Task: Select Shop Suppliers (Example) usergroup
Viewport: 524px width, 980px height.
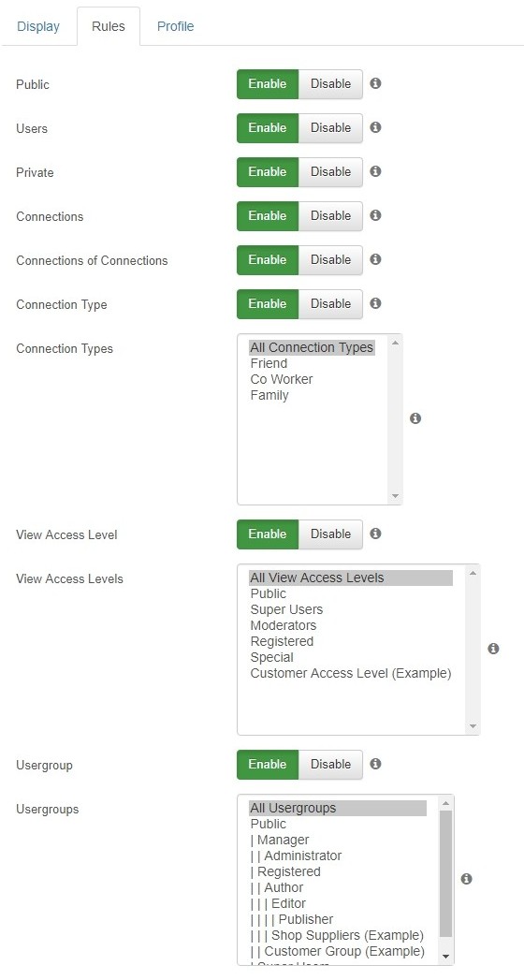Action: point(337,936)
